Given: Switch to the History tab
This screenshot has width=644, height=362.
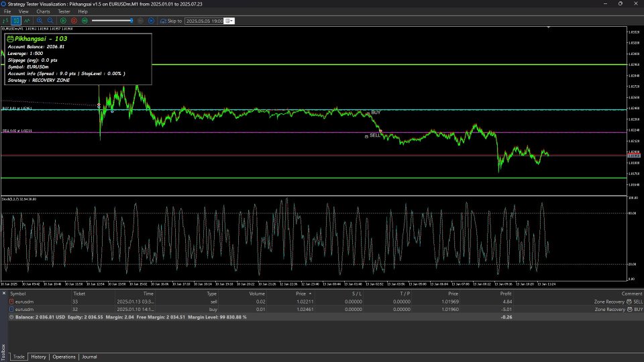Looking at the screenshot, I should coord(39,357).
